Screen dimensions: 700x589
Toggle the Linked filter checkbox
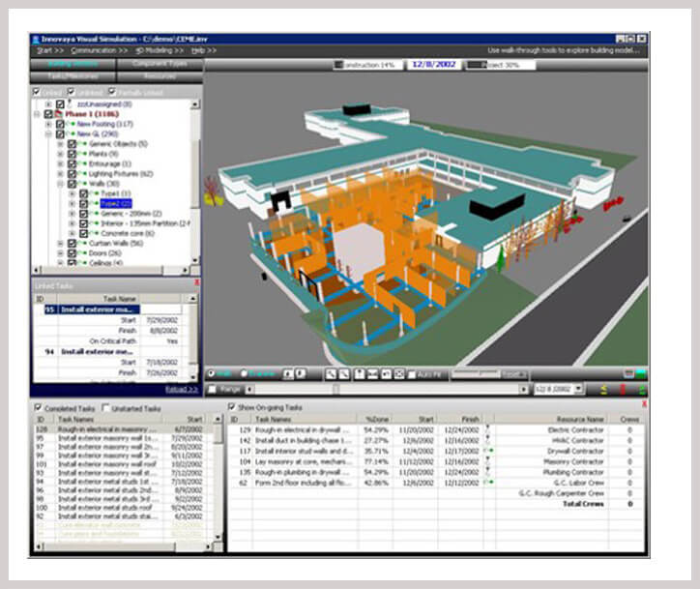37,92
